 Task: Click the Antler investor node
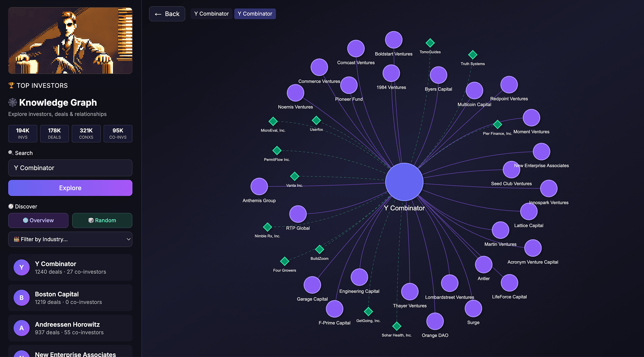pos(484,264)
